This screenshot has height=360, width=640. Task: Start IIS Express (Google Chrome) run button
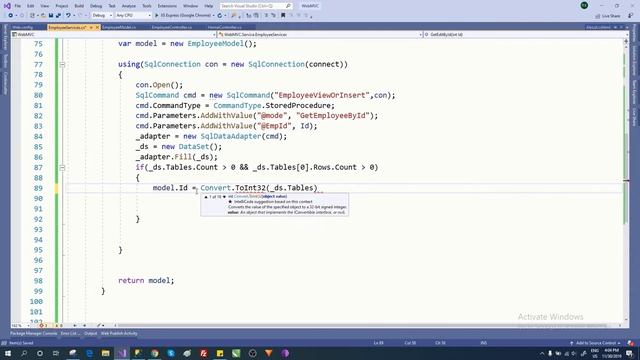click(183, 16)
